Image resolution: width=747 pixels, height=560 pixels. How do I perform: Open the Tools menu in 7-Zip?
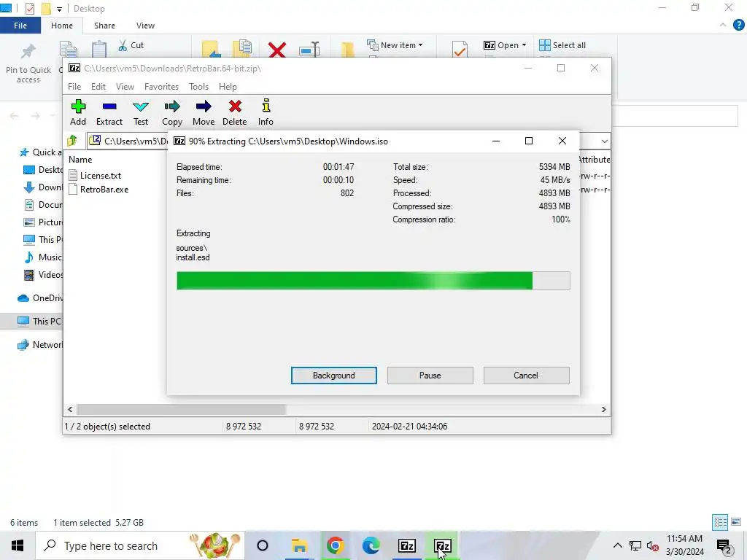198,87
